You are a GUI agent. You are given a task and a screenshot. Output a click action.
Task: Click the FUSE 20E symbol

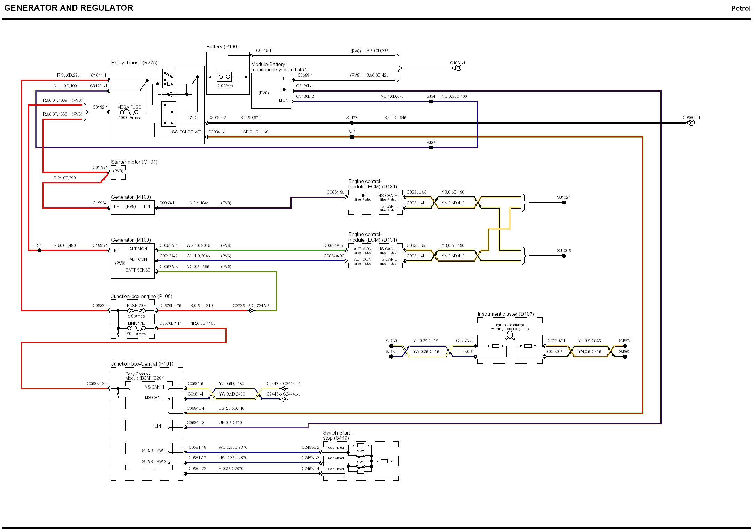136,311
